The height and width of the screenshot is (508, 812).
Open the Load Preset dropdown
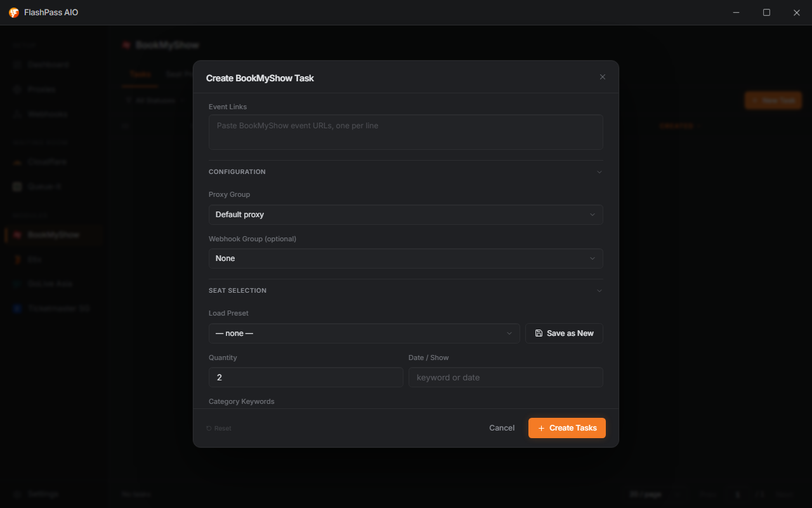[x=364, y=333]
